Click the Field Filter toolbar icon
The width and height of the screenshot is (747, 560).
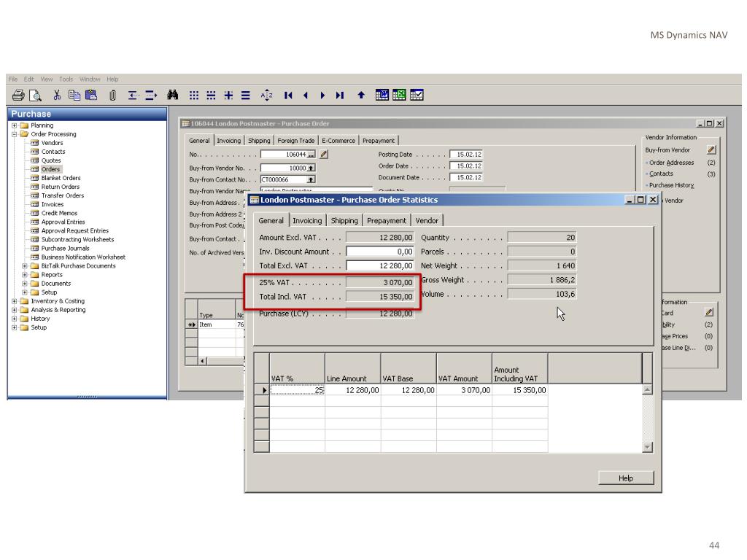click(x=194, y=96)
